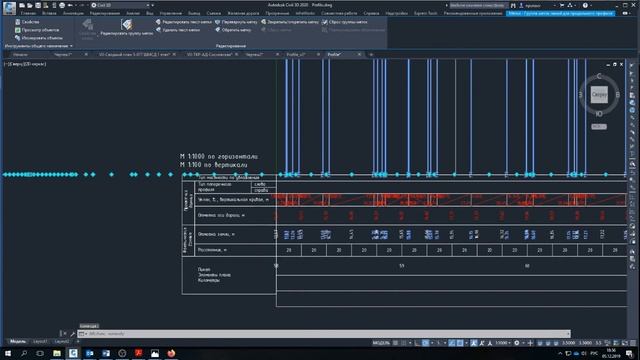Click Редактировать текст метки button
Image resolution: width=640 pixels, height=360 pixels.
[184, 22]
